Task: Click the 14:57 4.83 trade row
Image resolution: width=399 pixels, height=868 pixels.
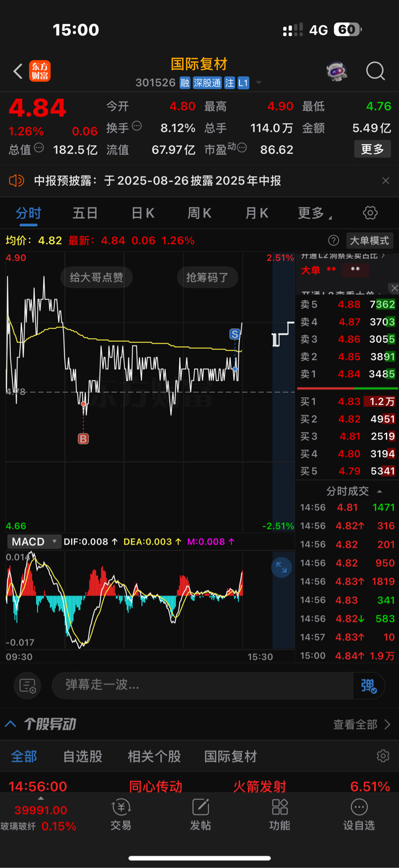Action: pyautogui.click(x=347, y=637)
